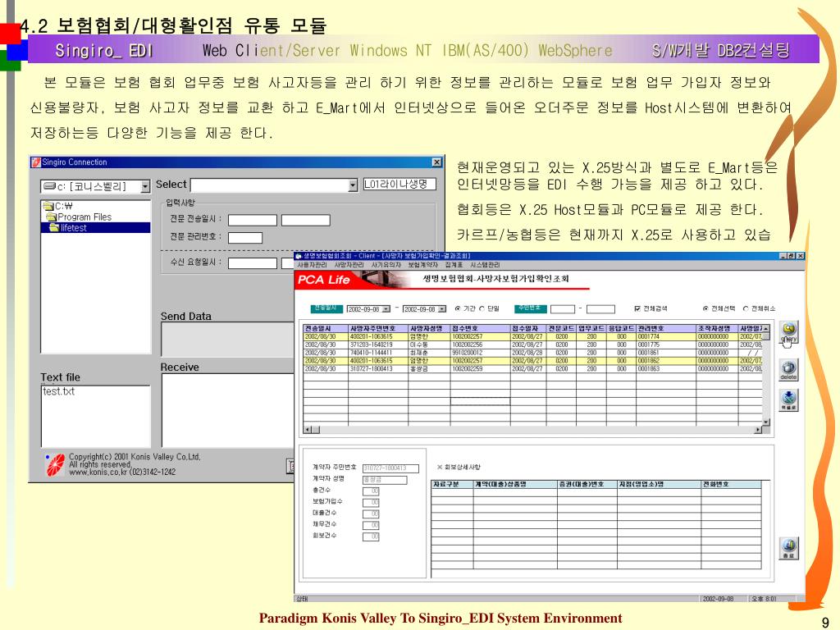
Task: Click the 전문 관리번호 input field
Action: (x=245, y=238)
